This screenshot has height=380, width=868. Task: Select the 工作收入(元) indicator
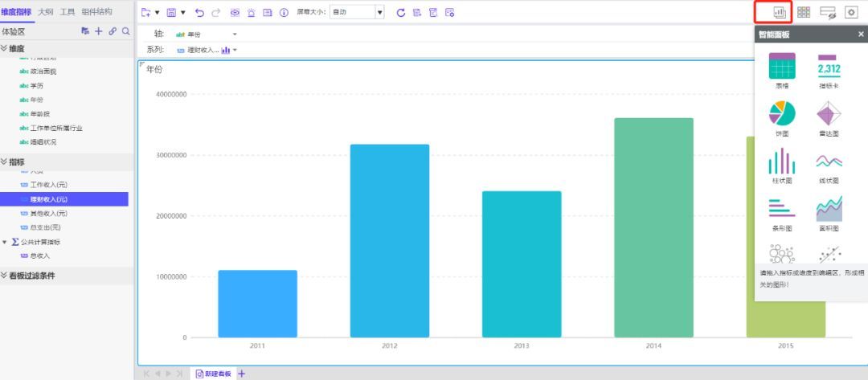[x=49, y=185]
